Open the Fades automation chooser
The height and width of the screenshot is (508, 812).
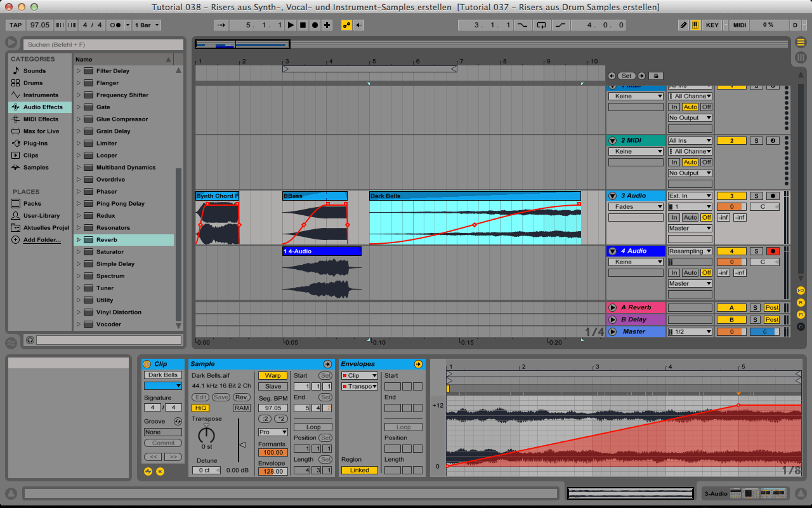click(x=636, y=206)
